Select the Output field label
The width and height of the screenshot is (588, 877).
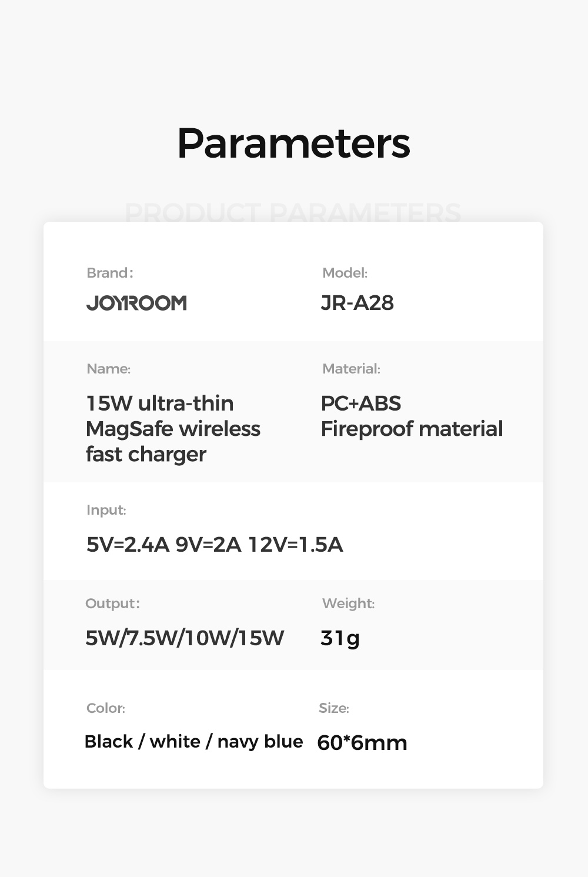click(x=112, y=603)
